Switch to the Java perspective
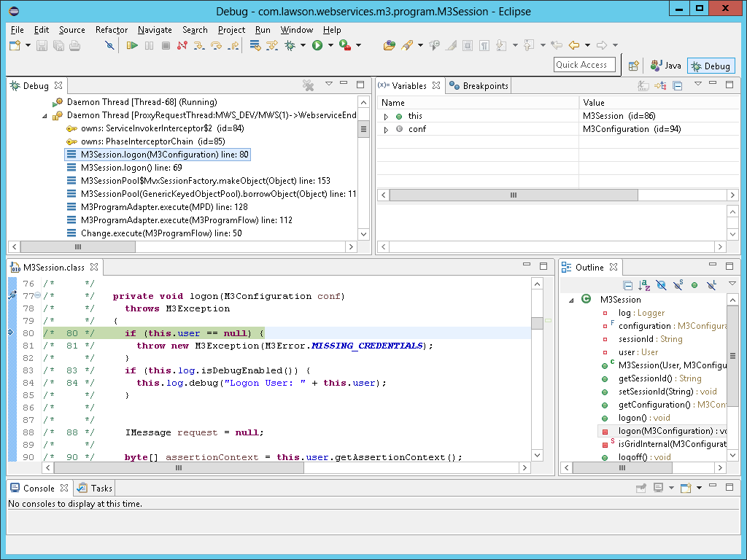The image size is (747, 560). click(x=666, y=66)
